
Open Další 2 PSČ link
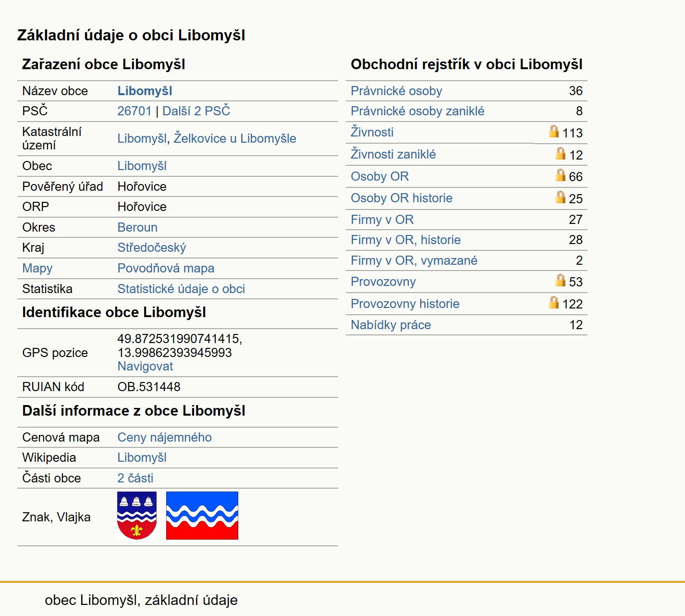(x=196, y=111)
